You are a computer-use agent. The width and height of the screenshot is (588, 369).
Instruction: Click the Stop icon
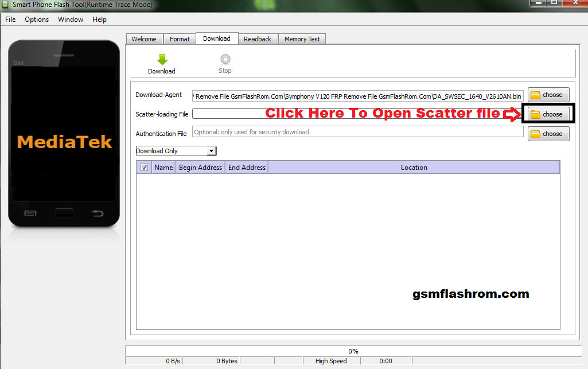tap(225, 59)
